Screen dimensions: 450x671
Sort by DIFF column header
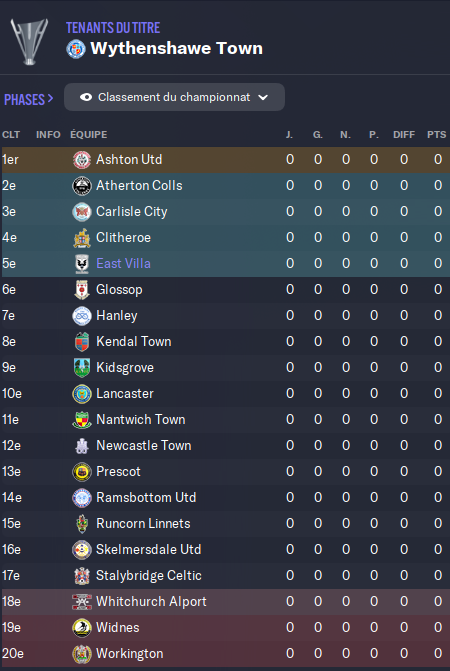(x=404, y=134)
